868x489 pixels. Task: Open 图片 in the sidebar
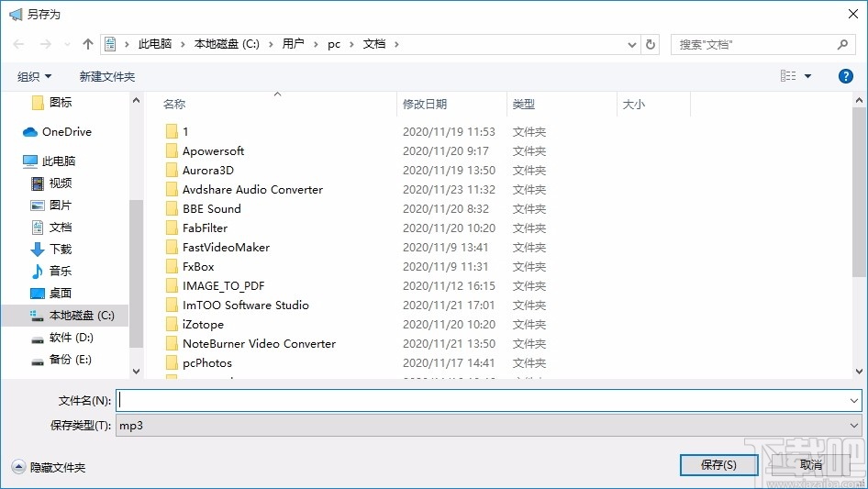51,205
